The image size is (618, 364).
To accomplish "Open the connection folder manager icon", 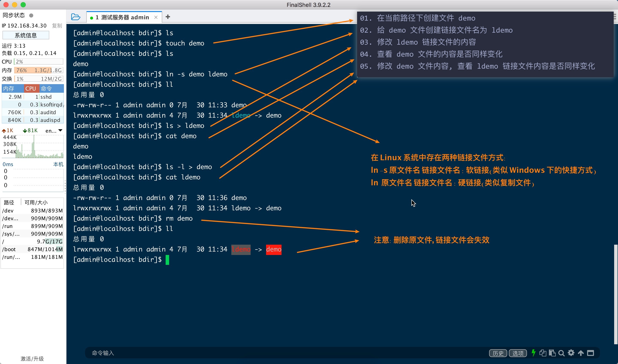I will (76, 17).
